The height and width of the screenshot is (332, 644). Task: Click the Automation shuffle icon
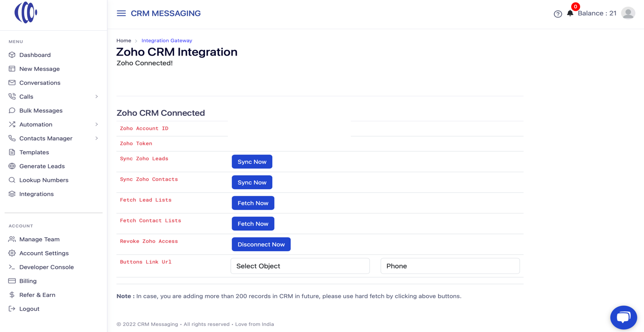pyautogui.click(x=12, y=125)
